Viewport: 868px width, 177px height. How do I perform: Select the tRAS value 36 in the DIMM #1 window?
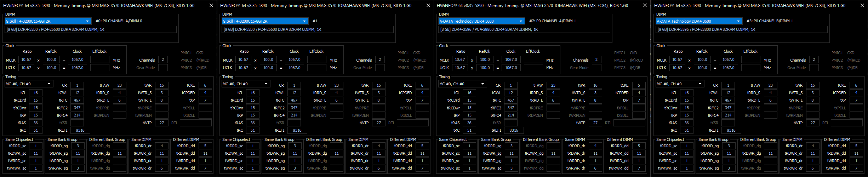pyautogui.click(x=253, y=123)
